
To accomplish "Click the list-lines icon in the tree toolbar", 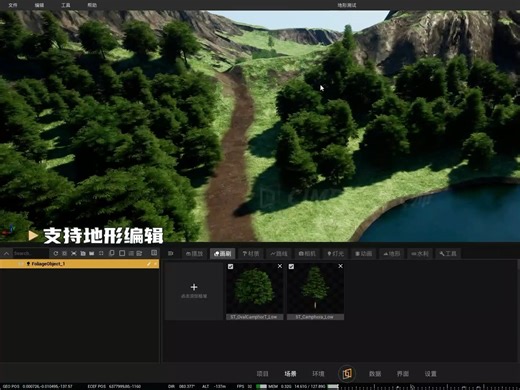I will click(x=131, y=253).
